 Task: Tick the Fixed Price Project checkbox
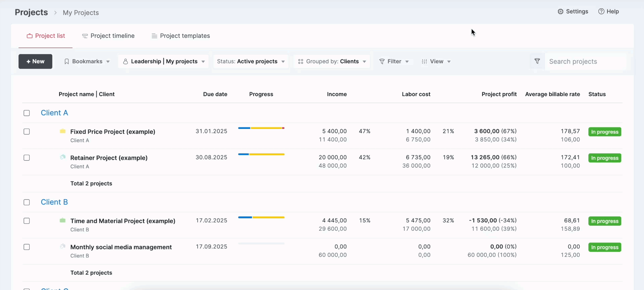pos(27,132)
